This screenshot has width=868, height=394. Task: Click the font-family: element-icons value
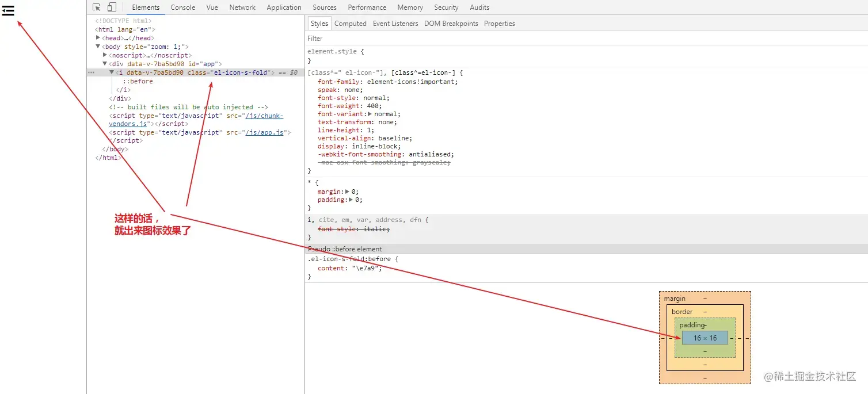413,82
